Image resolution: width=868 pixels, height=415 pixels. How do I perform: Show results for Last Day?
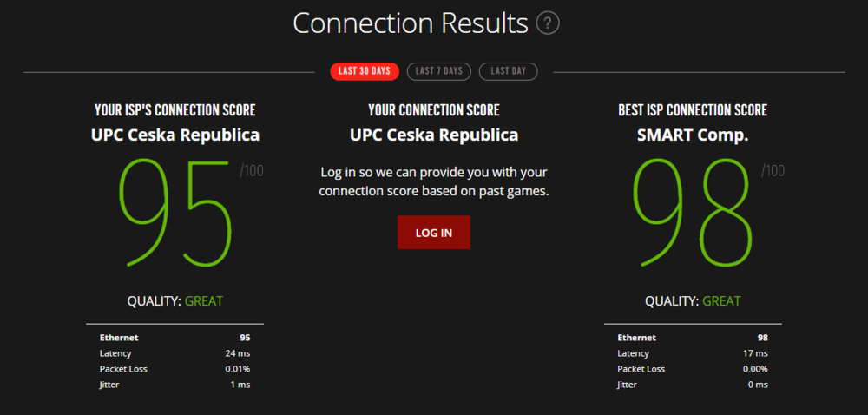click(x=508, y=71)
